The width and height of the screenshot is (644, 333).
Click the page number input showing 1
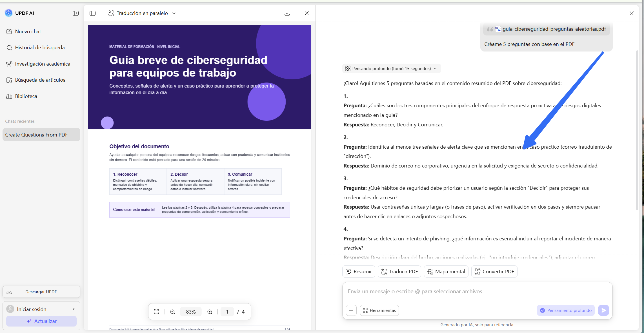tap(227, 312)
